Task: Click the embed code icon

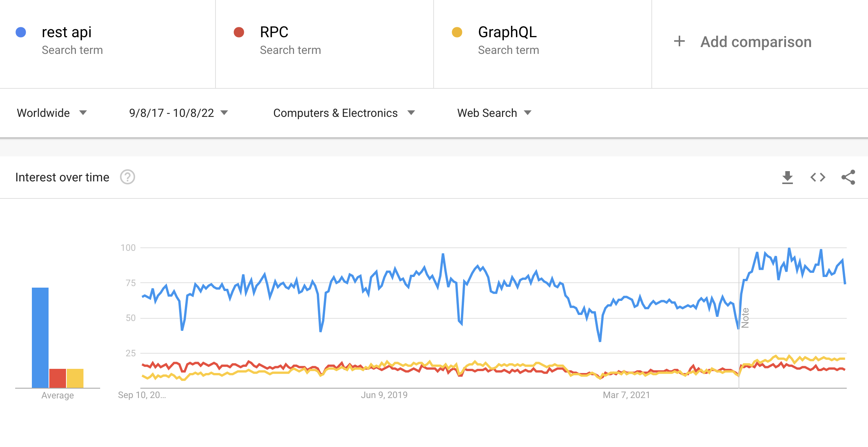Action: [x=818, y=177]
